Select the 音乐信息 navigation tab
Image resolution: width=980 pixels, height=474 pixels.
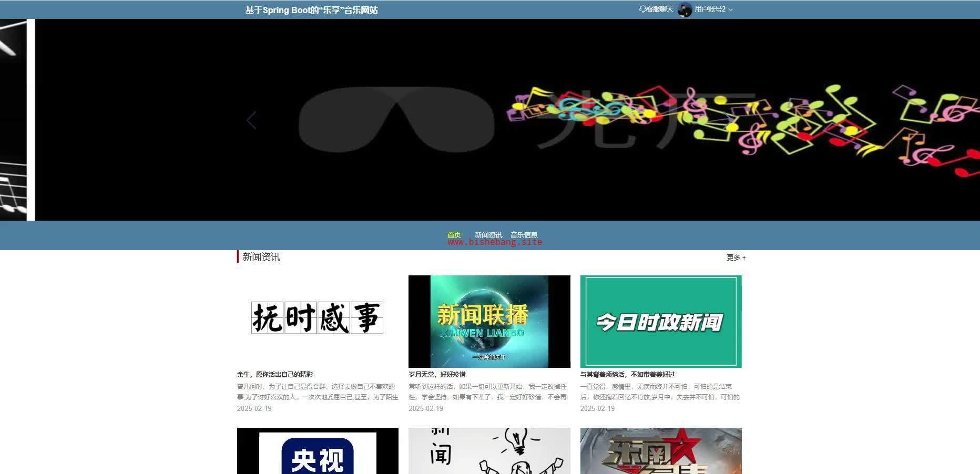point(524,235)
